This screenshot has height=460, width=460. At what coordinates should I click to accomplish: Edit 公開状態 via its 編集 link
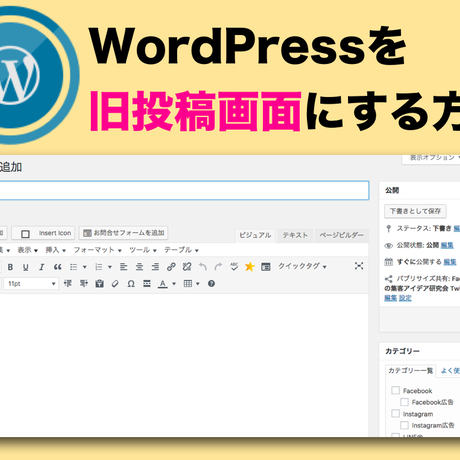point(447,245)
